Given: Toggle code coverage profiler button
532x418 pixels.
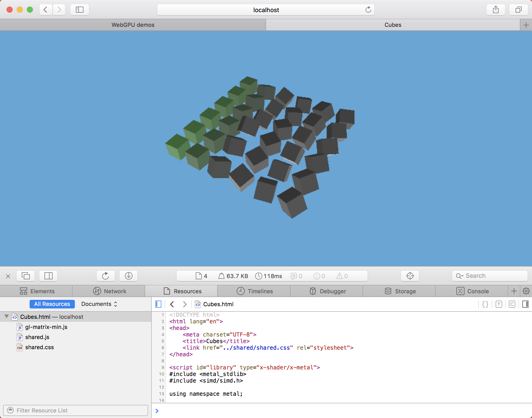Looking at the screenshot, I should click(512, 304).
